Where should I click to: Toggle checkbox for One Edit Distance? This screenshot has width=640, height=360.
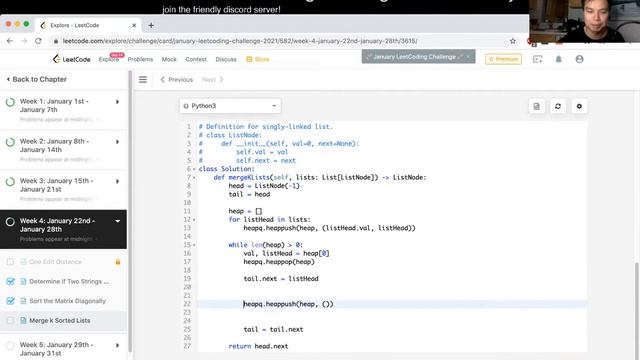[11, 262]
